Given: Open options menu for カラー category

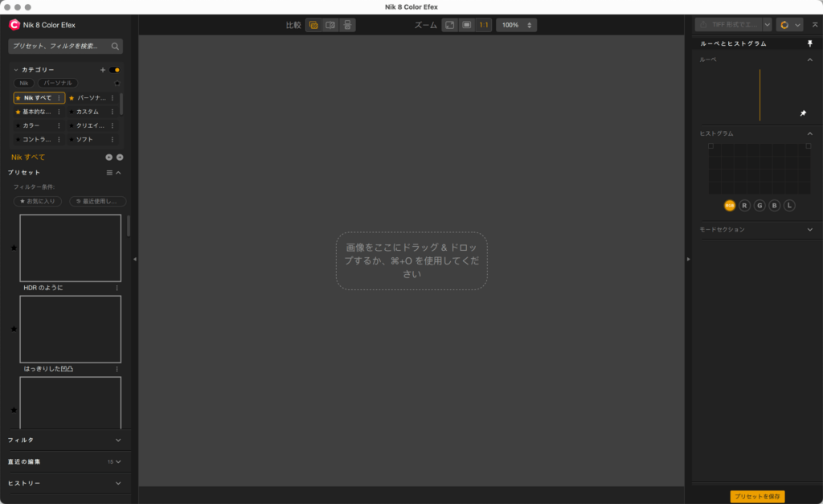Looking at the screenshot, I should tap(59, 125).
